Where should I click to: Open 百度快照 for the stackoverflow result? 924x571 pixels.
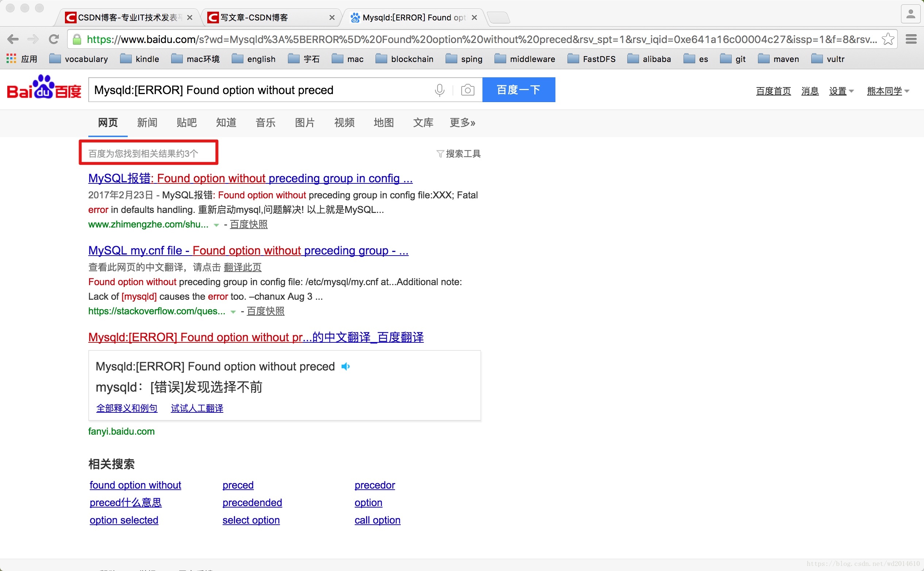pos(266,311)
